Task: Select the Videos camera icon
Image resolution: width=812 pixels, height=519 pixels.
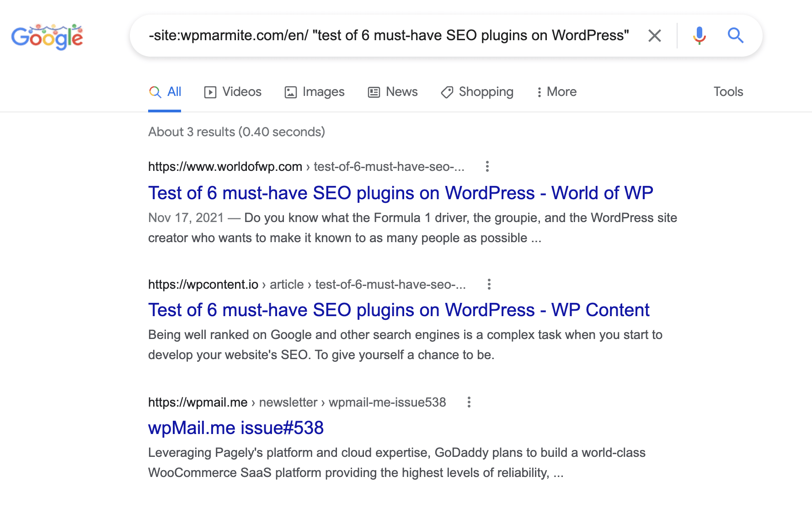Action: pos(209,92)
